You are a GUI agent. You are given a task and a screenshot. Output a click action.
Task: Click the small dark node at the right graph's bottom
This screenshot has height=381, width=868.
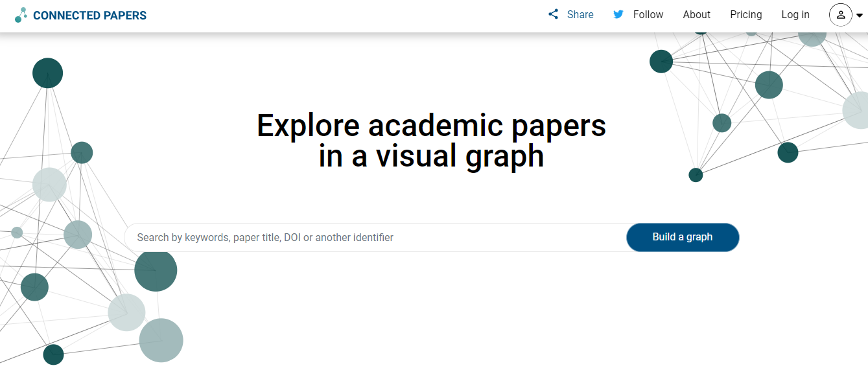pyautogui.click(x=696, y=175)
